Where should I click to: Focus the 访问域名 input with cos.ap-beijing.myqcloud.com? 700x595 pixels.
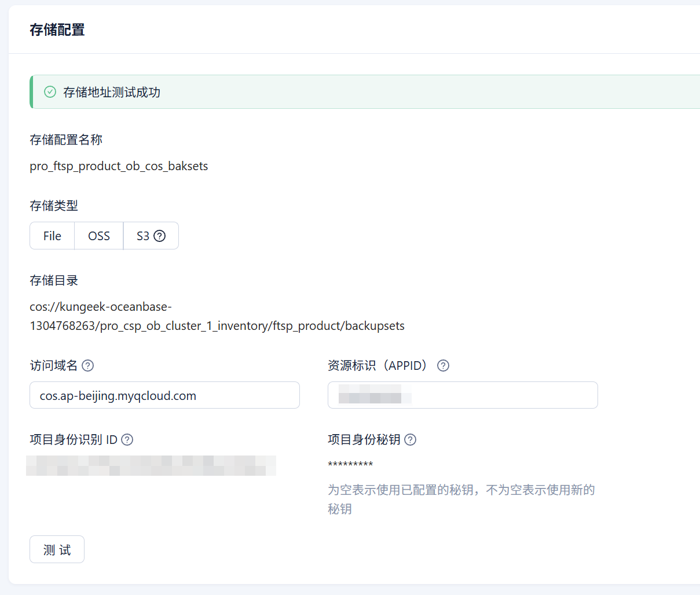164,395
